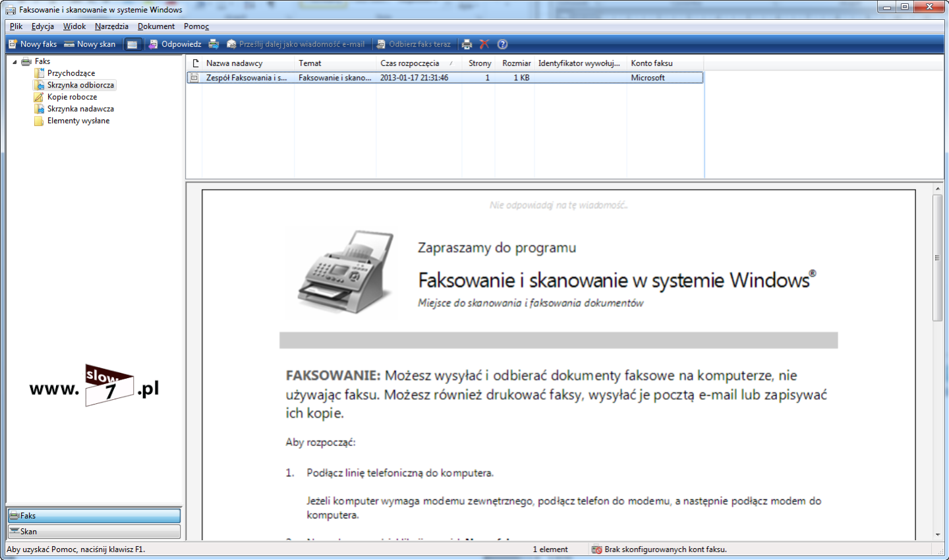
Task: Click the FAKSOWANIE heading in preview
Action: [x=333, y=376]
